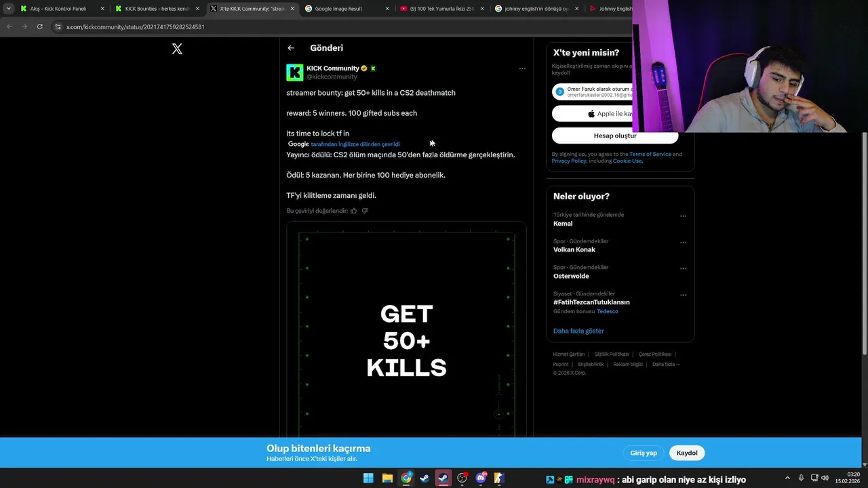The width and height of the screenshot is (868, 488).
Task: Rate the translation with thumbs up
Action: pyautogui.click(x=353, y=211)
